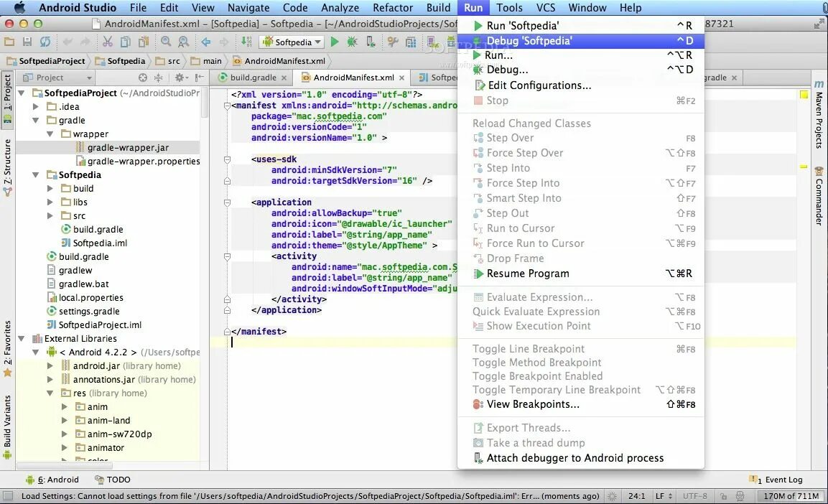The width and height of the screenshot is (828, 504).
Task: Click the SoftpediaProject breadcrumb
Action: click(47, 61)
